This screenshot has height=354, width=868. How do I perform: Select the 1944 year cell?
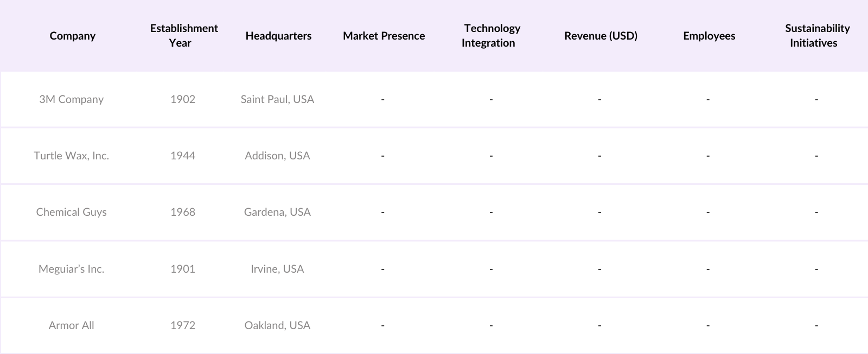pyautogui.click(x=183, y=156)
